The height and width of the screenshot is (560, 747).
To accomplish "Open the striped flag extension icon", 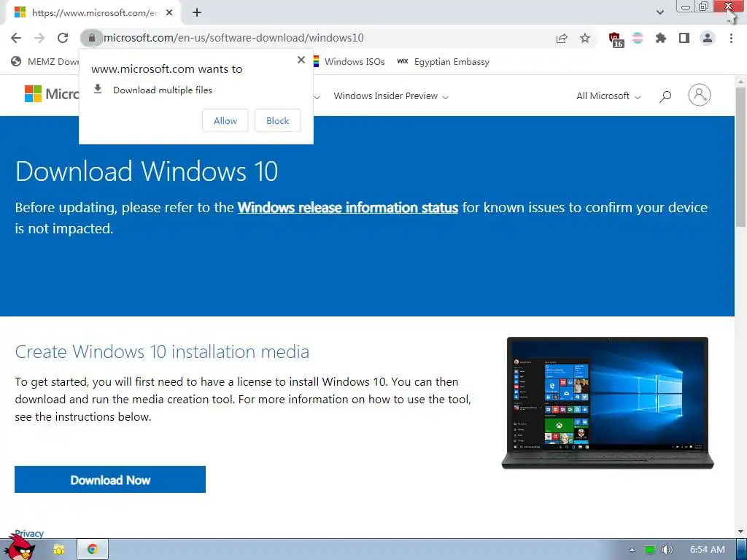I will click(638, 38).
